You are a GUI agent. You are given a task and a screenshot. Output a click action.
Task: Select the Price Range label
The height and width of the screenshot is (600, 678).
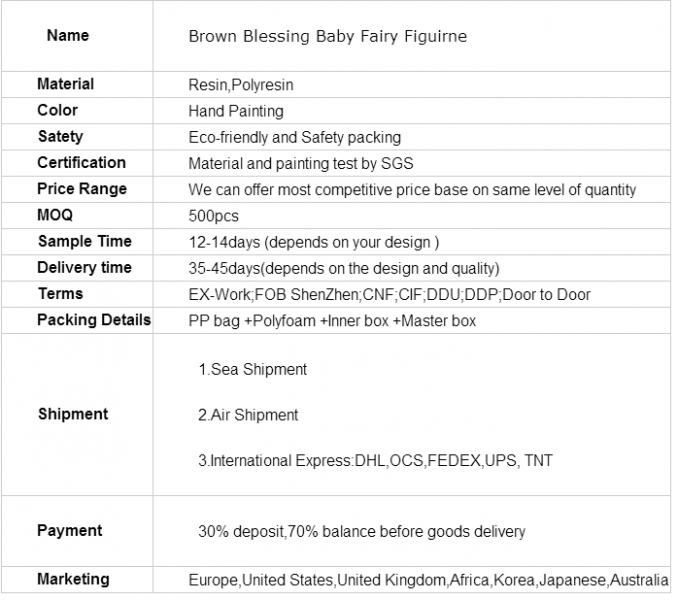(x=82, y=189)
